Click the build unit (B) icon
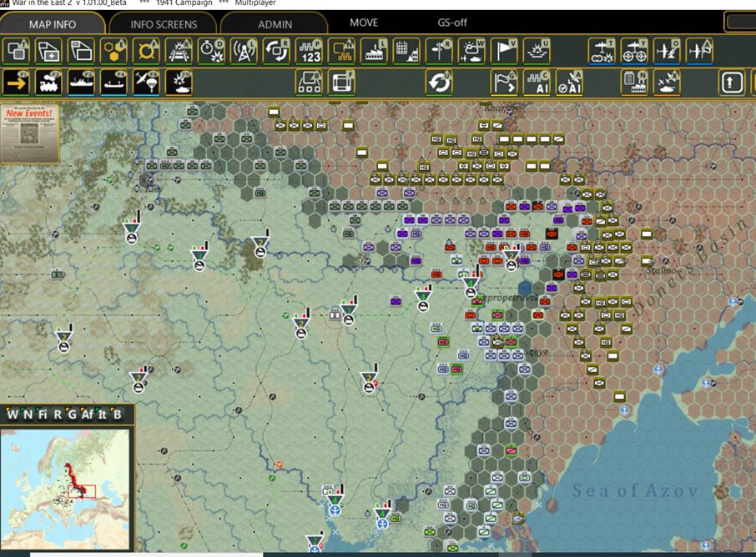The image size is (756, 557). pyautogui.click(x=309, y=83)
